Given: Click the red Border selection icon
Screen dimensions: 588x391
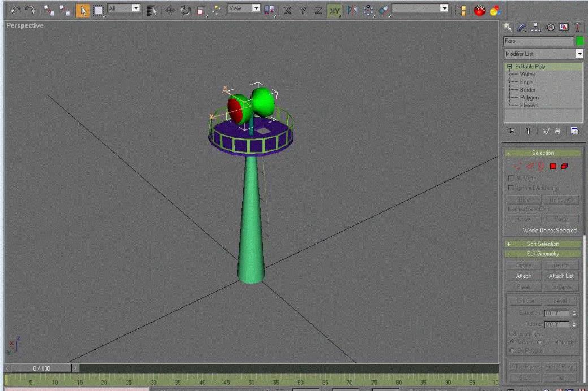Looking at the screenshot, I should (541, 166).
